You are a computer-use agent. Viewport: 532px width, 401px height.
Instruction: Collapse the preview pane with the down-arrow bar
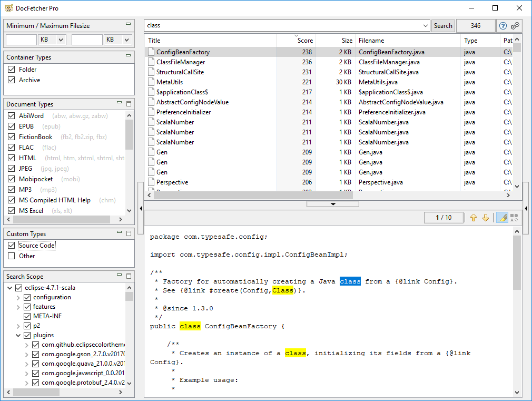coord(333,204)
